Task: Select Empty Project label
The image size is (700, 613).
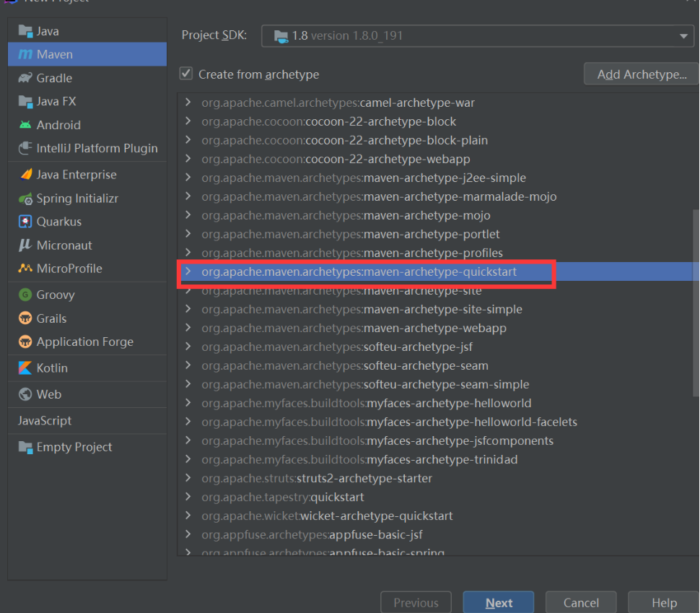Action: point(74,447)
